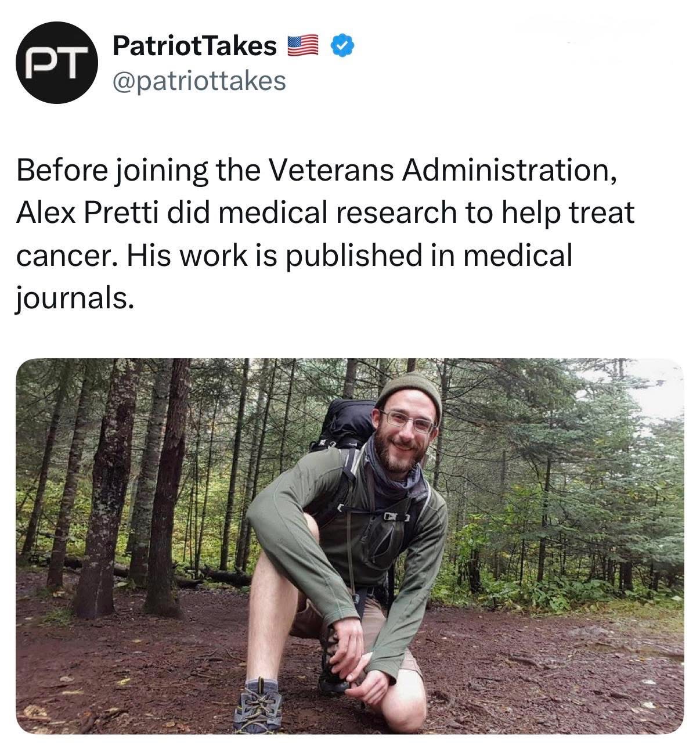Click the American flag emoji
This screenshot has width=700, height=756.
tap(304, 46)
